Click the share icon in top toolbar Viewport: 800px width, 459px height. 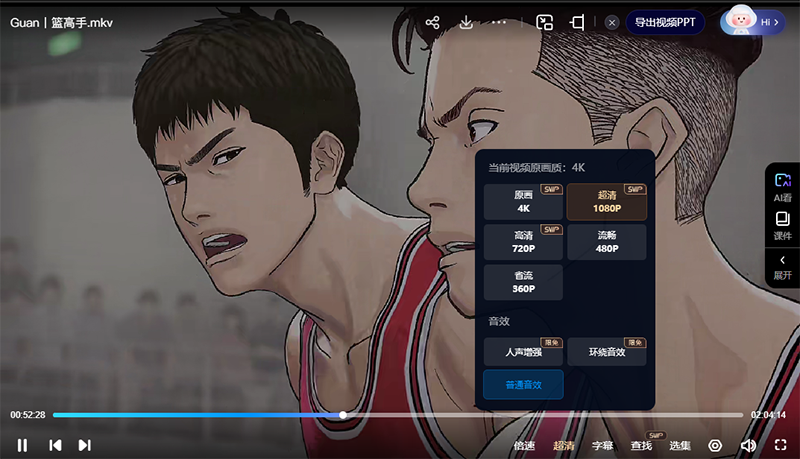432,22
